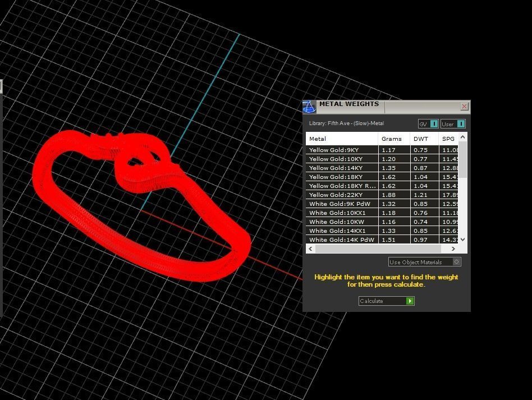The image size is (532, 400).
Task: Select the Yellow Gold:9KY row
Action: pos(382,150)
